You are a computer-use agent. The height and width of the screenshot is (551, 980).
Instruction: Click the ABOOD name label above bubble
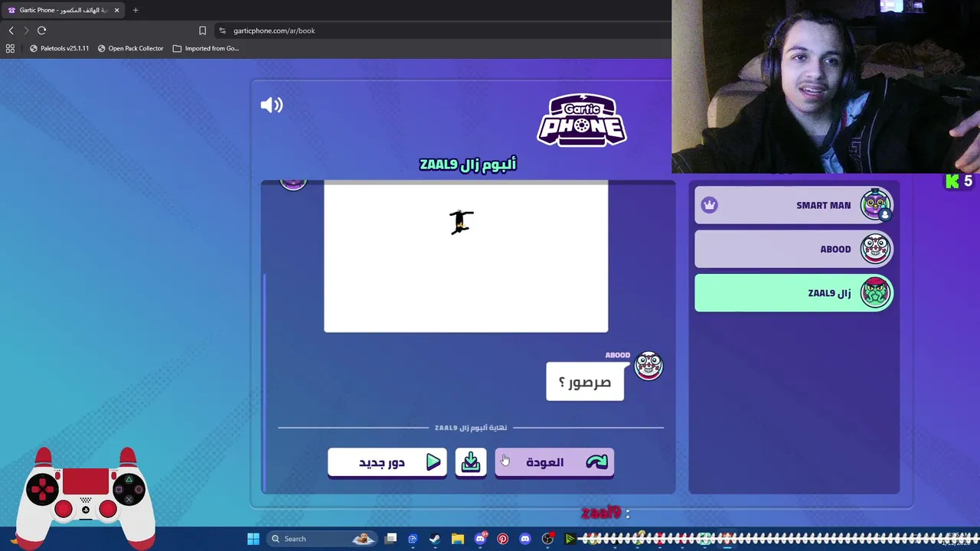[x=618, y=355]
